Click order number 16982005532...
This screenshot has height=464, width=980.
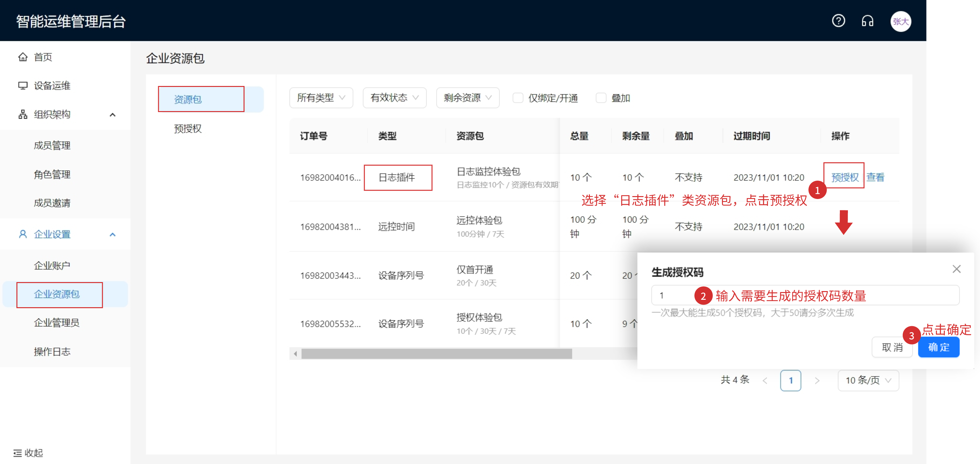[x=330, y=324]
